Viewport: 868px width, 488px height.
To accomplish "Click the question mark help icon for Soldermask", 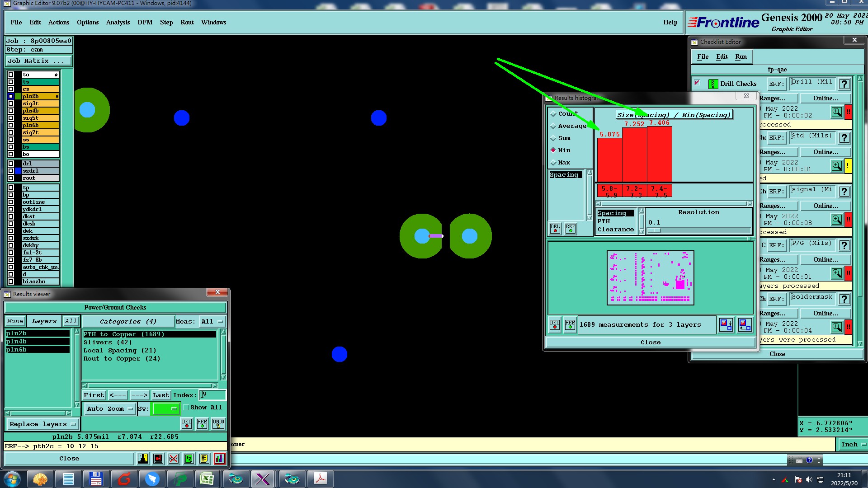I will 844,299.
